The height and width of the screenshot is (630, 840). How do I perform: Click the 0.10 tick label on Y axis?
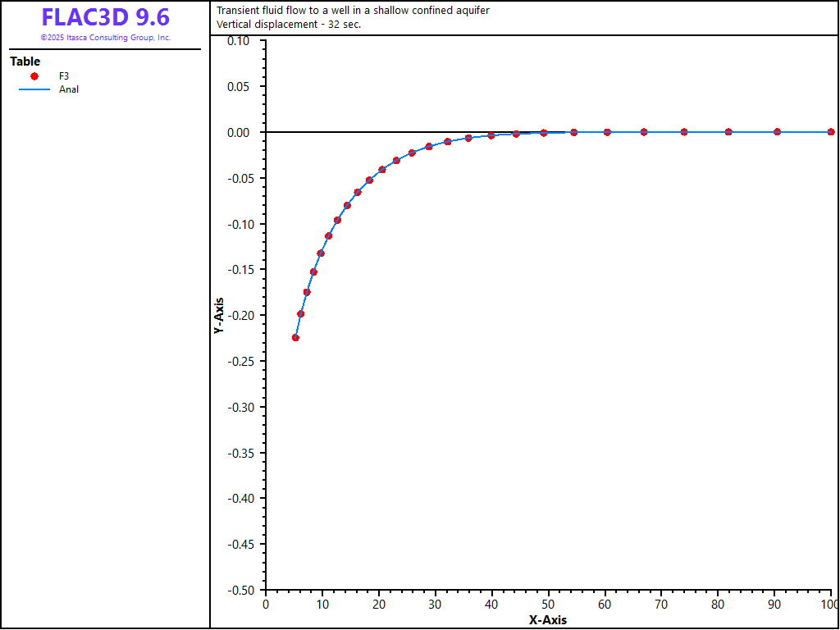[238, 41]
